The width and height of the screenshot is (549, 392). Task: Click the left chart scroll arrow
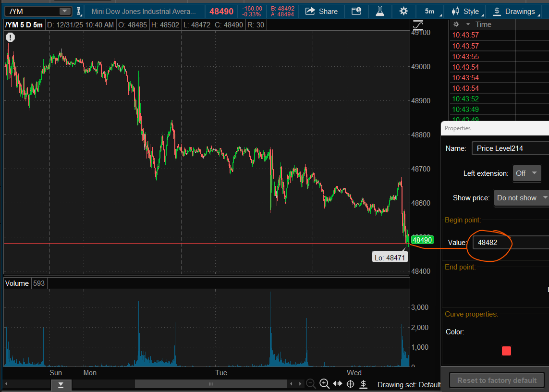(6, 384)
